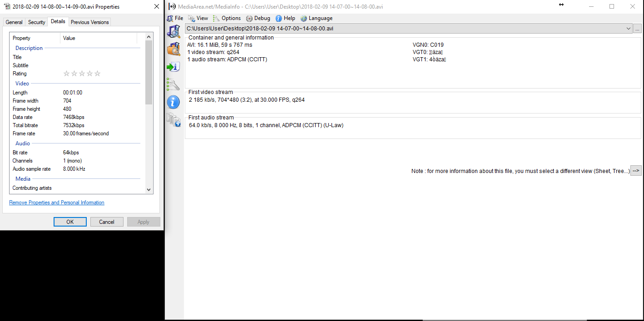Screen dimensions: 644x321
Task: Set rating to five stars
Action: click(97, 74)
